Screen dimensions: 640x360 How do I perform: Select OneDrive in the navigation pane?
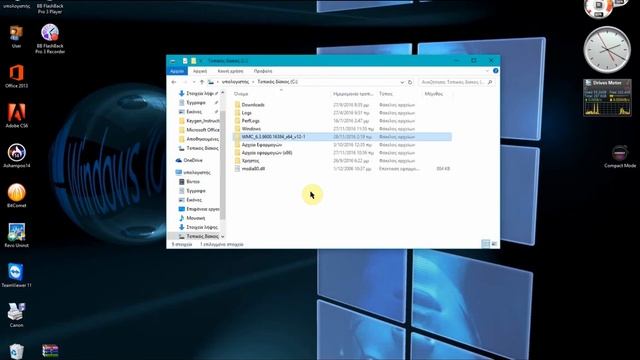coord(193,160)
